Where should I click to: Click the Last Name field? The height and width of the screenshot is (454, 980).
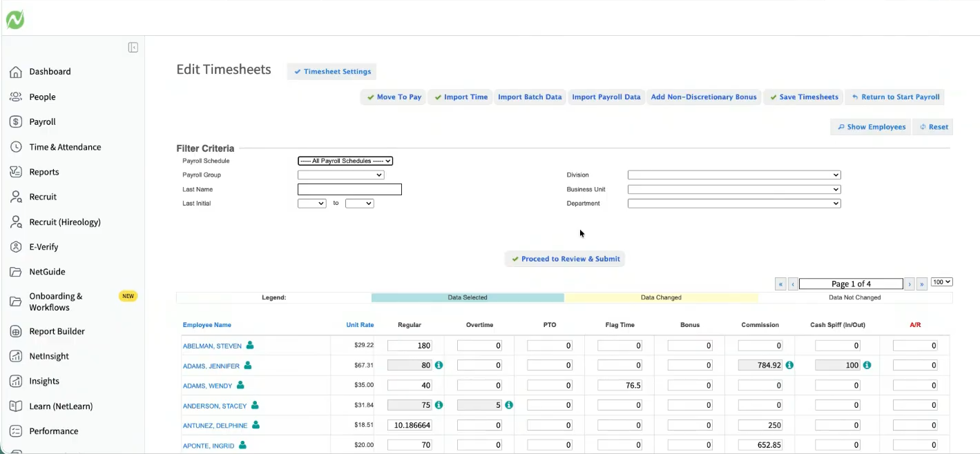click(x=349, y=189)
